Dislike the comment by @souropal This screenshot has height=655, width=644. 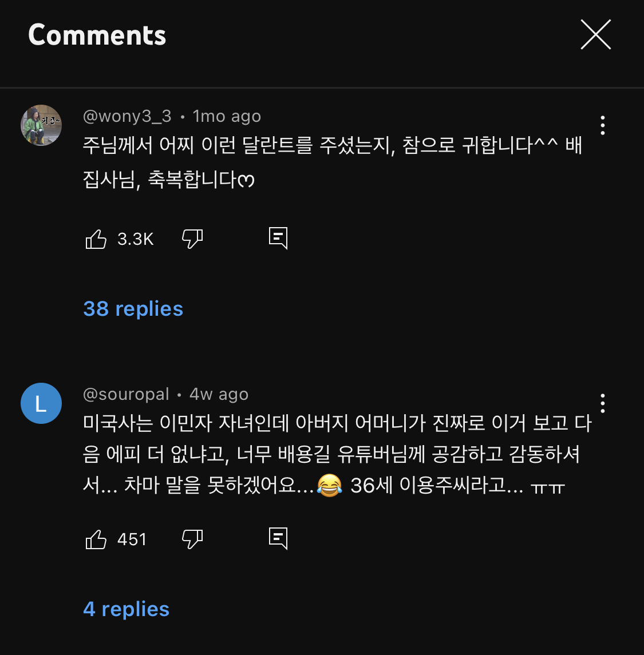(x=192, y=539)
